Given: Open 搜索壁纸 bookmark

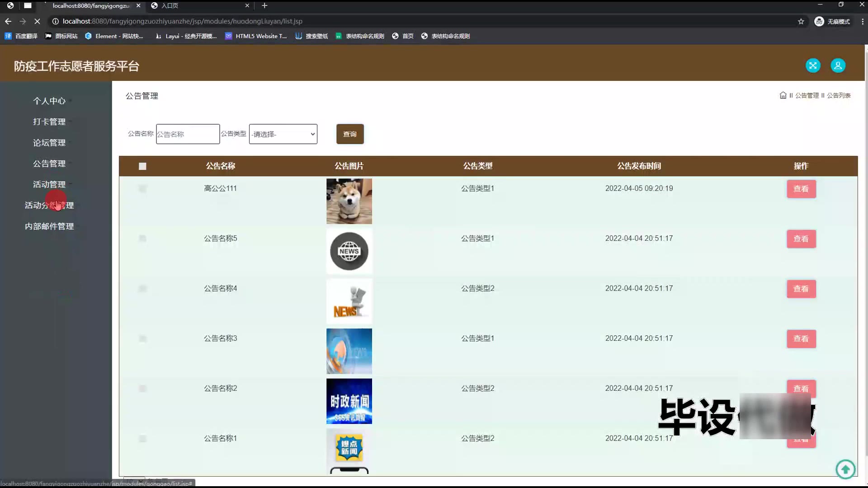Looking at the screenshot, I should (x=312, y=36).
